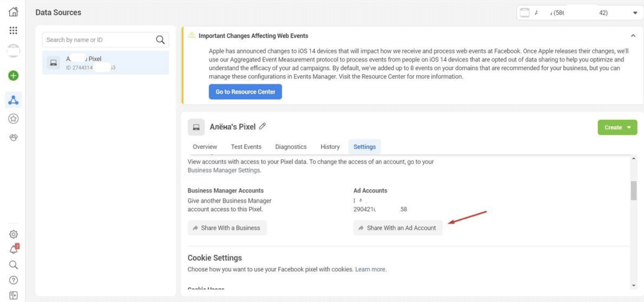Click the pencil to rename Алёна's Pixel
644x302 pixels.
tap(262, 127)
